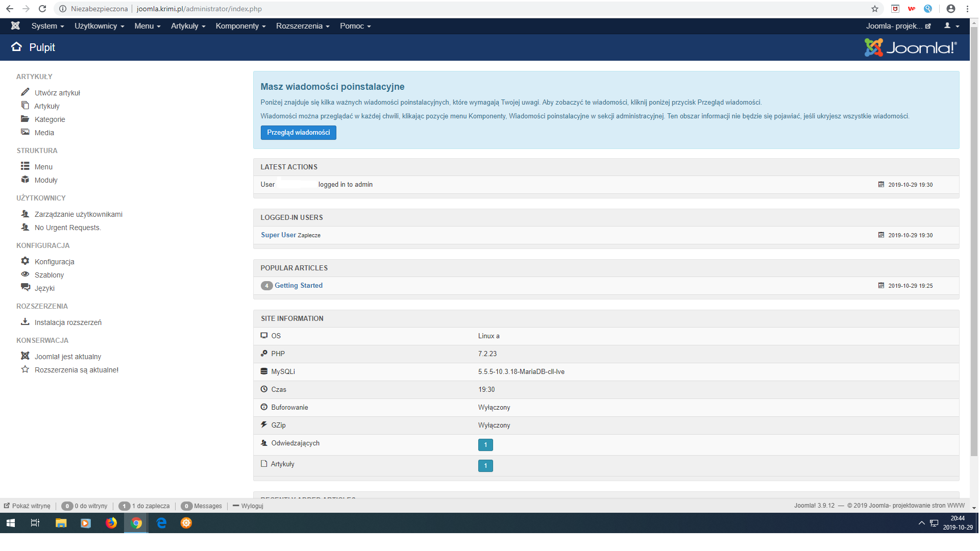The image size is (980, 551).
Task: Click the Kategorie folder icon
Action: point(25,119)
